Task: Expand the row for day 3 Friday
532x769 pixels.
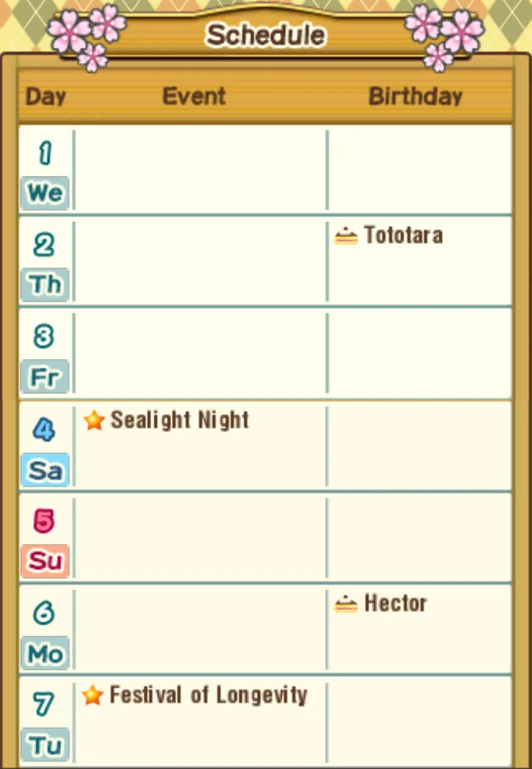Action: pos(198,351)
